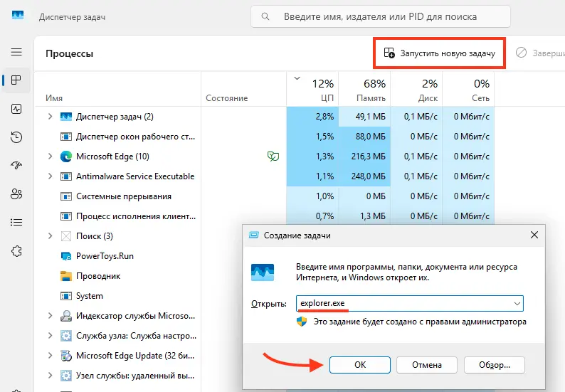Click the Microsoft Edge Update process icon

click(66, 356)
